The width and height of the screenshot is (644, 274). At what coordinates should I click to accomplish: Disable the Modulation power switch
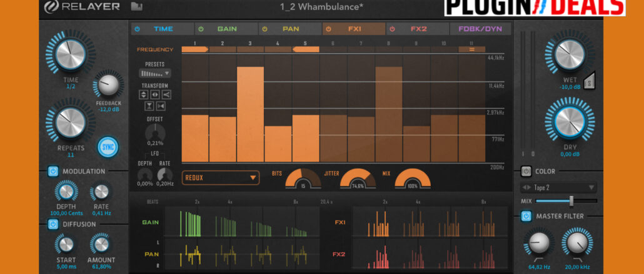pos(53,171)
